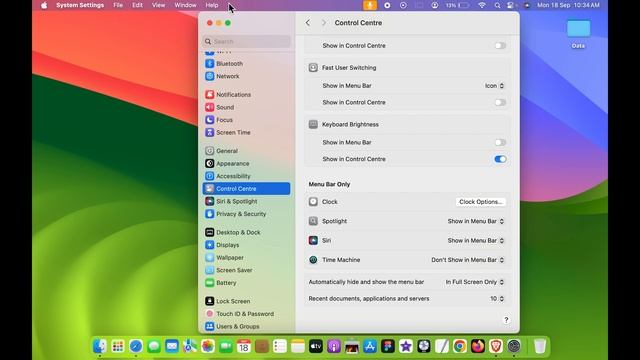
Task: Click the date and time in menu bar
Action: click(568, 5)
